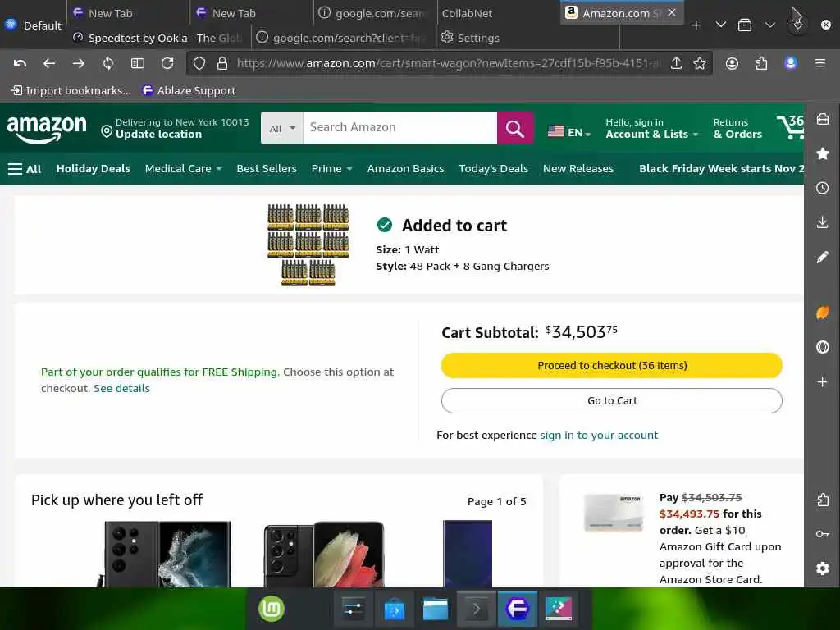
Task: Open the Ablaze Support bookmark
Action: [x=189, y=90]
